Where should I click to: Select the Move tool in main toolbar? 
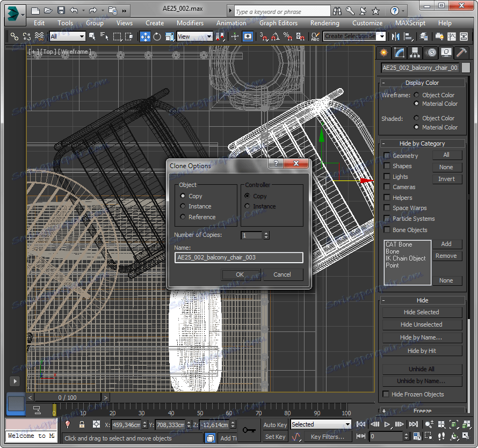point(145,37)
